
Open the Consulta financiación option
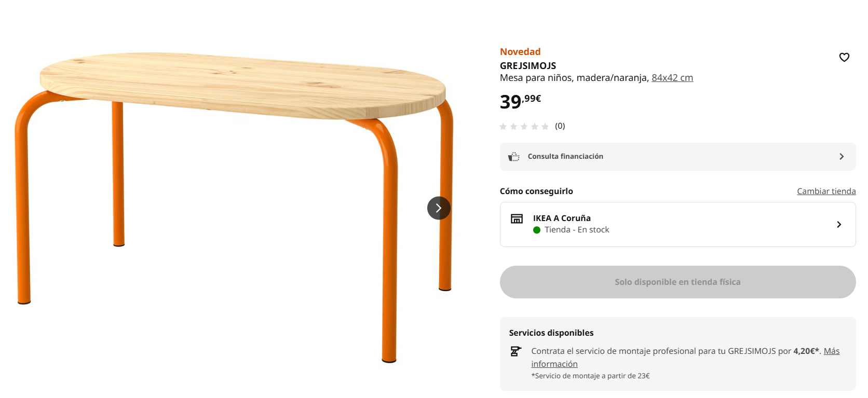click(x=565, y=157)
